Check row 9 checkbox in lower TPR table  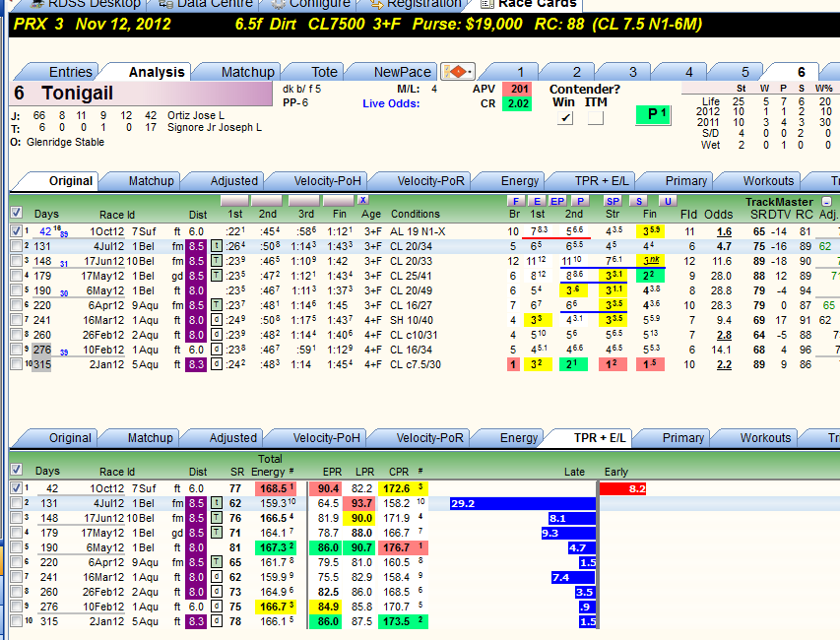click(17, 607)
